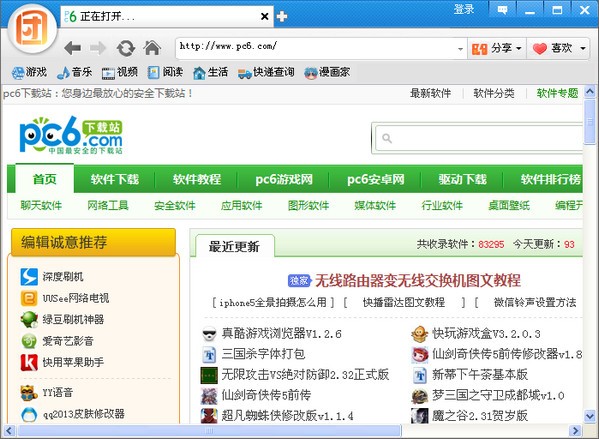Click the forward arrow button

(x=98, y=48)
